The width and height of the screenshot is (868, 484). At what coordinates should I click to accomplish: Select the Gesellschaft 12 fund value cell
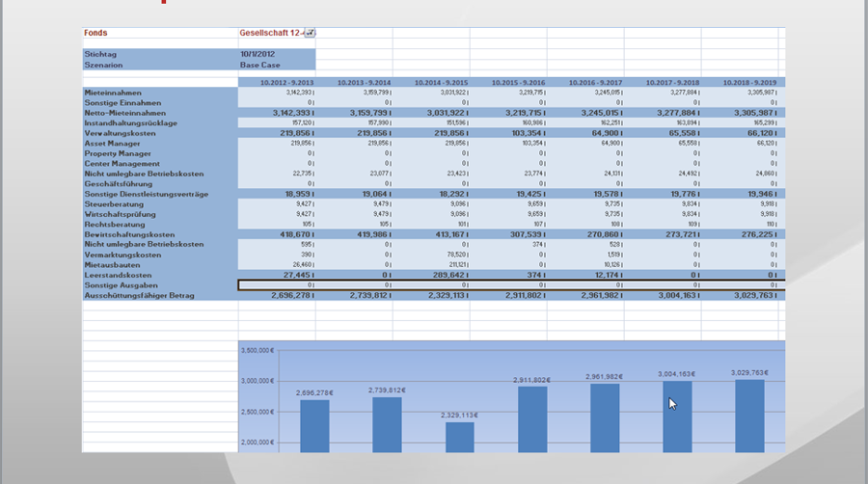pyautogui.click(x=277, y=33)
